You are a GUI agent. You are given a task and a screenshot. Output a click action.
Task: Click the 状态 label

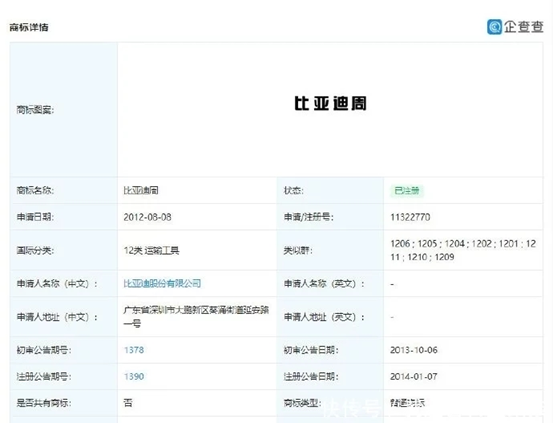293,191
